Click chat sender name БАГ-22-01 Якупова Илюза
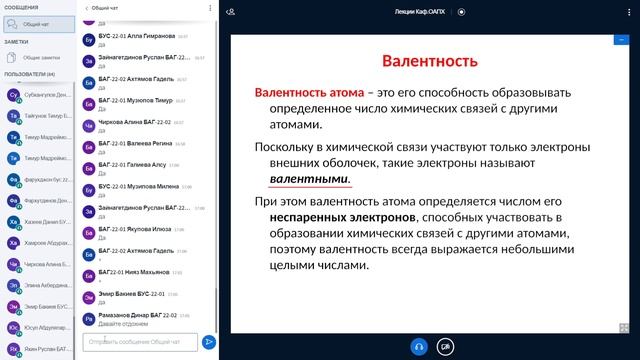 coord(135,229)
